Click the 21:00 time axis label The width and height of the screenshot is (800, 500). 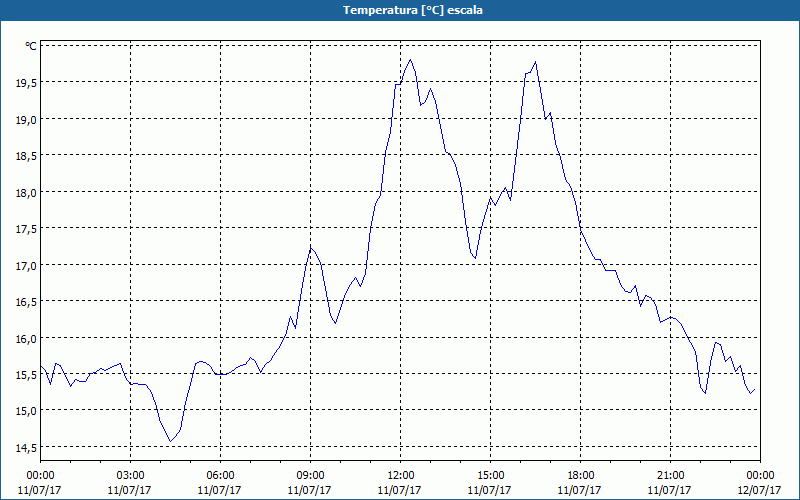coord(670,476)
